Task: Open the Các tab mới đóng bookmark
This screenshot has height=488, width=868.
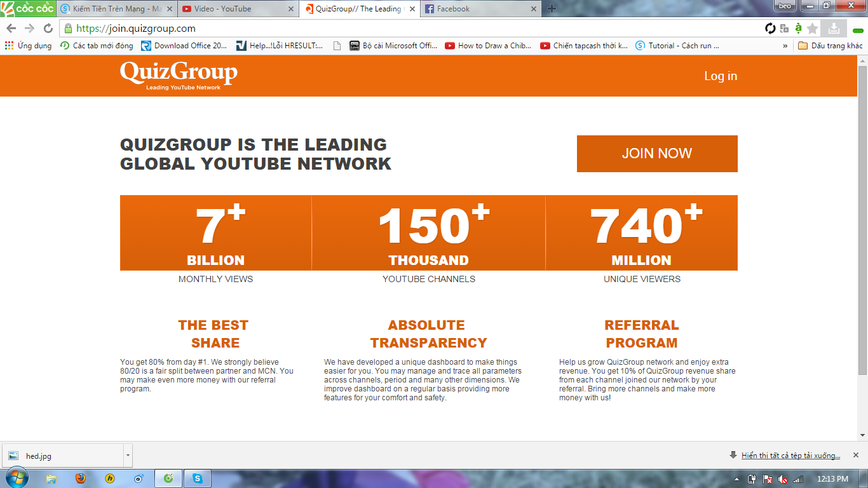Action: tap(97, 46)
